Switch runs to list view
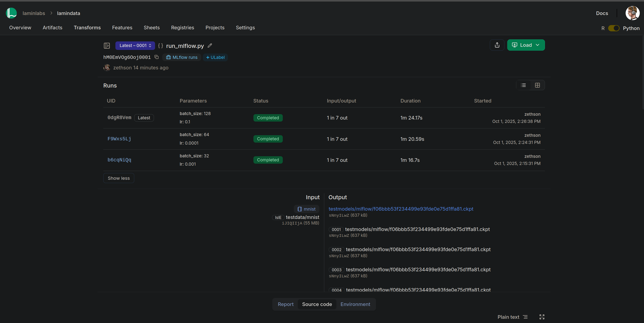Image resolution: width=644 pixels, height=323 pixels. (523, 85)
